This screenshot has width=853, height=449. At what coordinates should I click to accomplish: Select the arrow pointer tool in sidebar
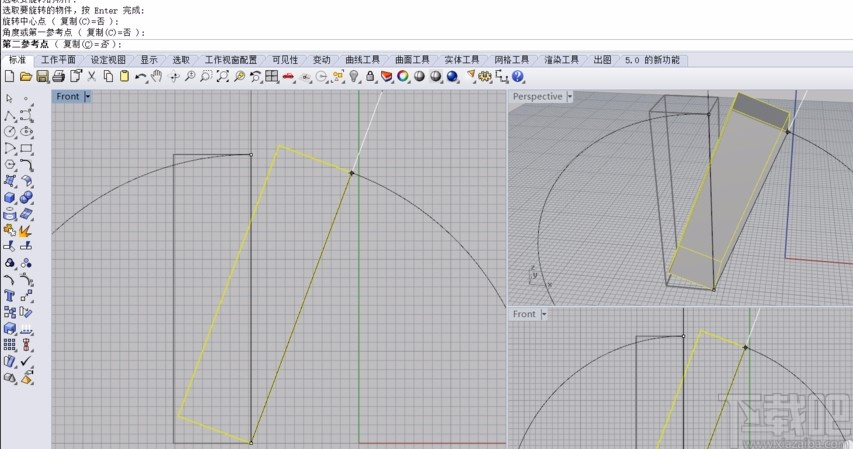point(9,99)
